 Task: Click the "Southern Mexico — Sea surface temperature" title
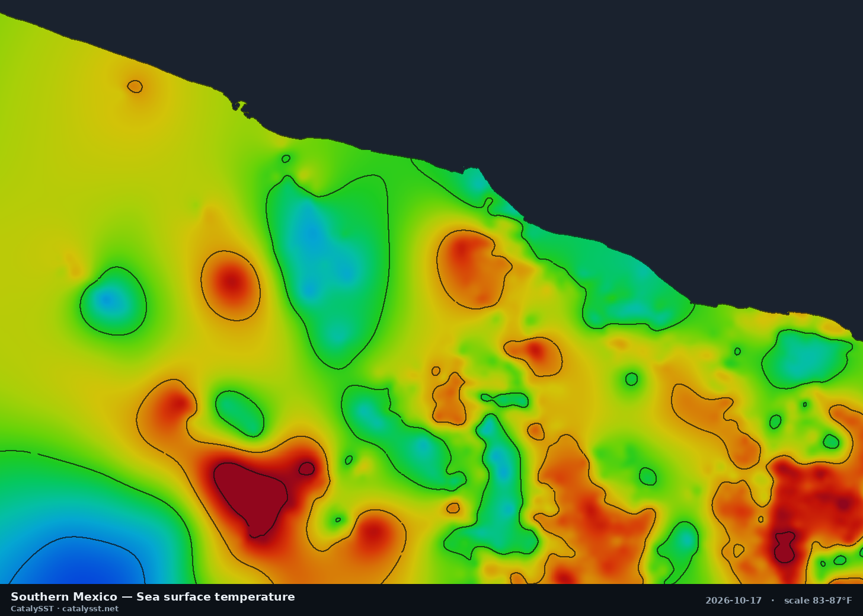pos(153,597)
